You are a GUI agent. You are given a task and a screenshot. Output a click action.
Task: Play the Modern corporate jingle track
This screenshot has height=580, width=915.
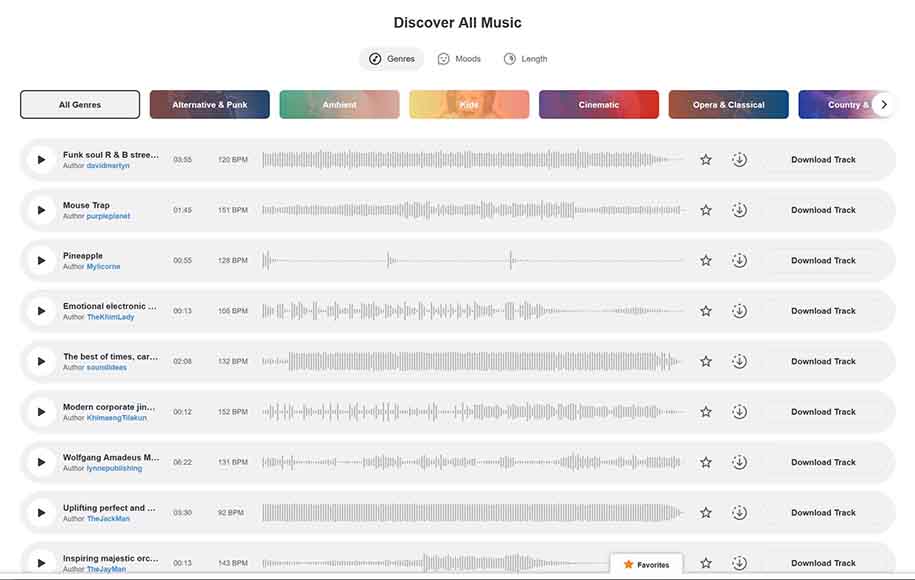41,412
